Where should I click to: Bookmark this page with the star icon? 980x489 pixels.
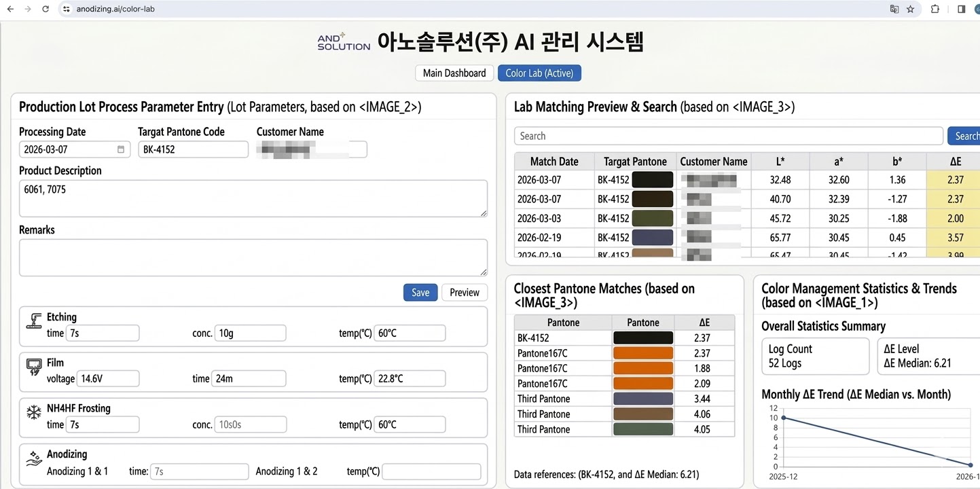(910, 10)
